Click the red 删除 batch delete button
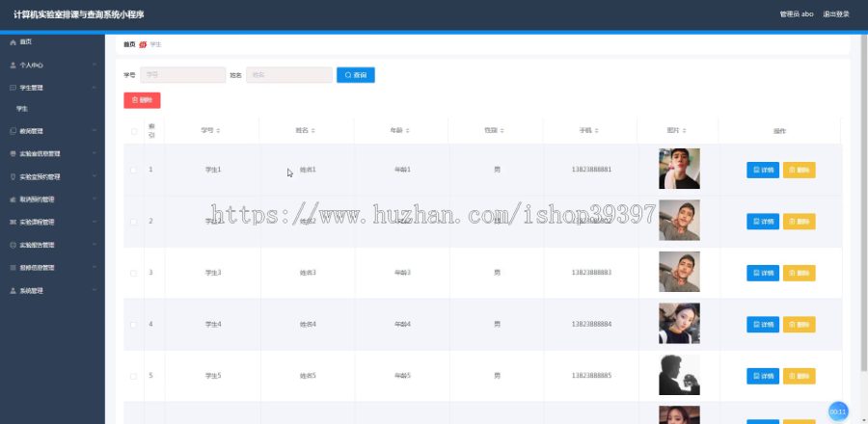 [143, 100]
